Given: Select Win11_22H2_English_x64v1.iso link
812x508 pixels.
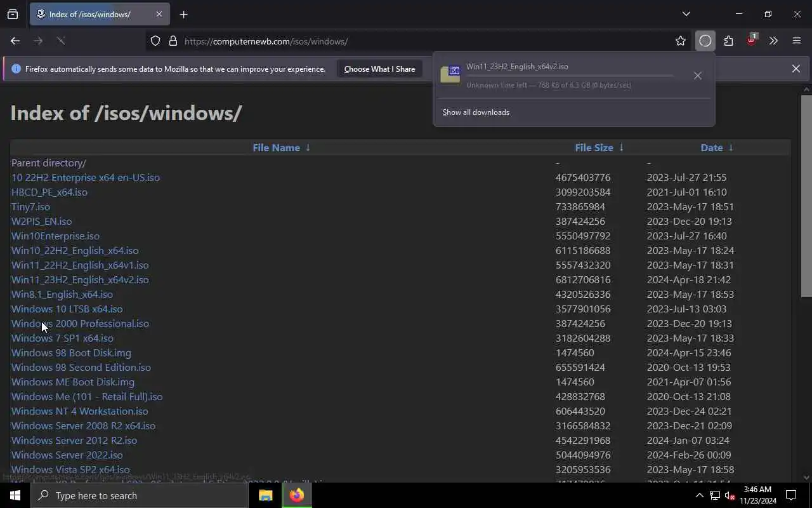Looking at the screenshot, I should pos(80,265).
